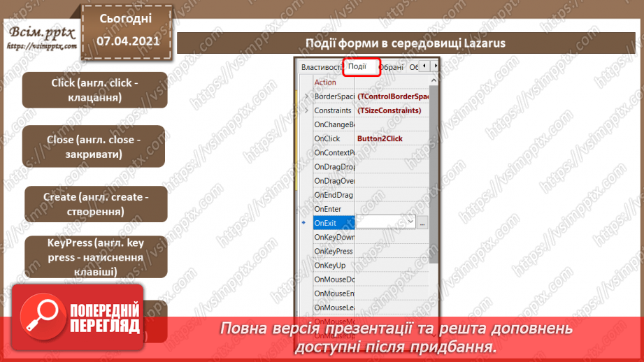Select the OnClick event row

click(x=371, y=138)
